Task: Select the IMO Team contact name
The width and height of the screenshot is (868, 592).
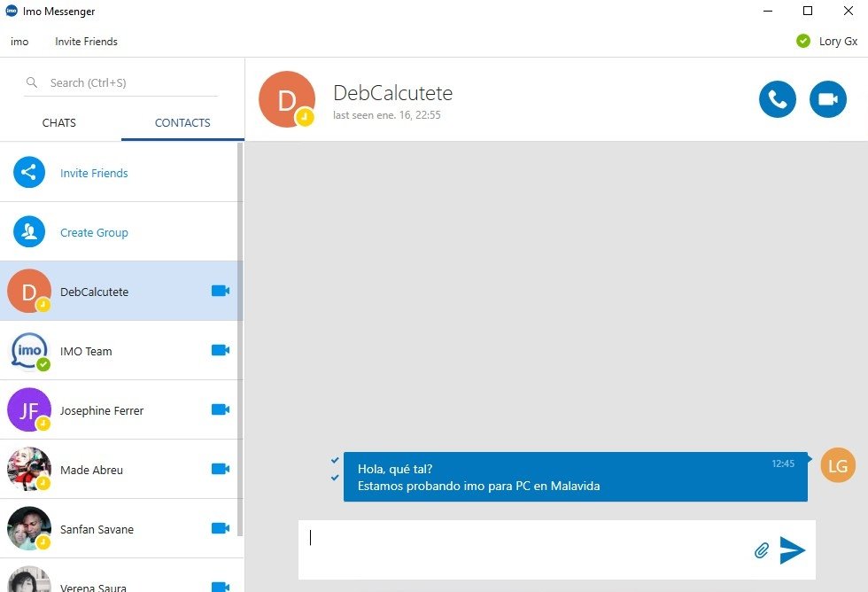Action: pos(86,351)
